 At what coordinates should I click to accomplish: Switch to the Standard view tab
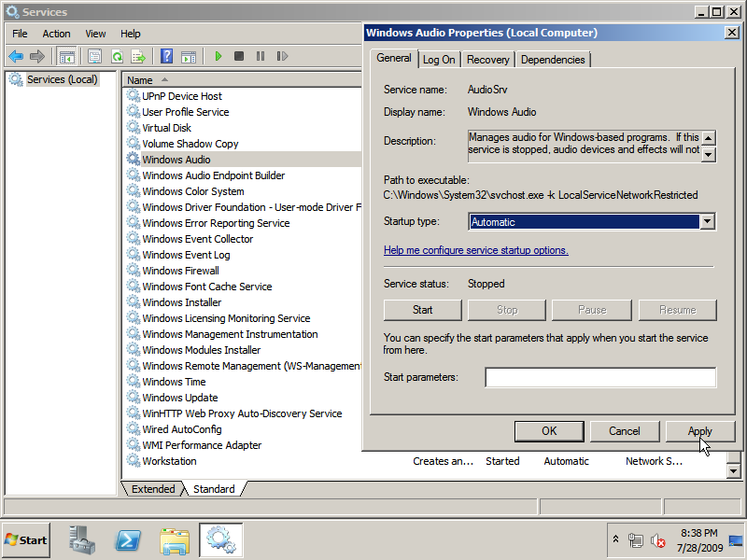tap(214, 489)
